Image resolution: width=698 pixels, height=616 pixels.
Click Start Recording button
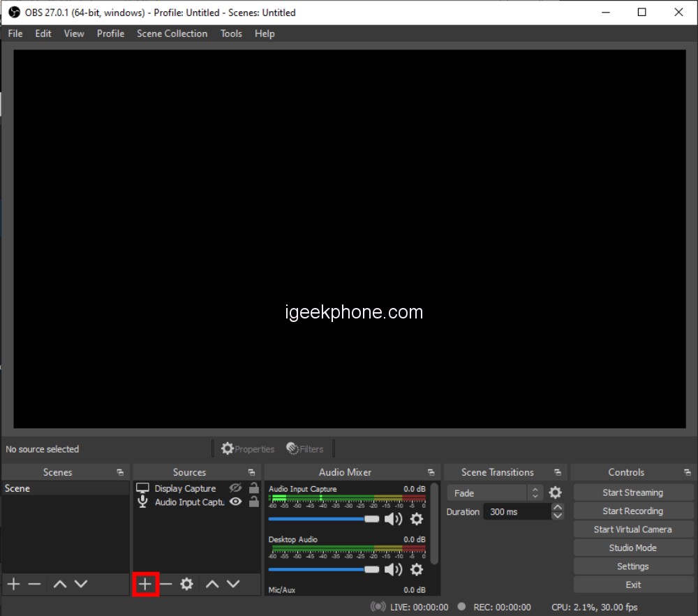[633, 511]
